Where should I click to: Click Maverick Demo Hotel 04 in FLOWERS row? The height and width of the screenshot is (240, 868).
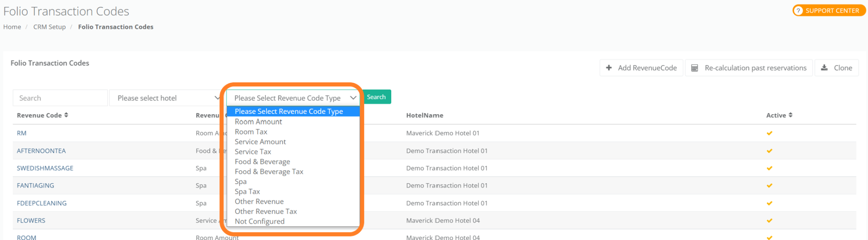click(443, 221)
